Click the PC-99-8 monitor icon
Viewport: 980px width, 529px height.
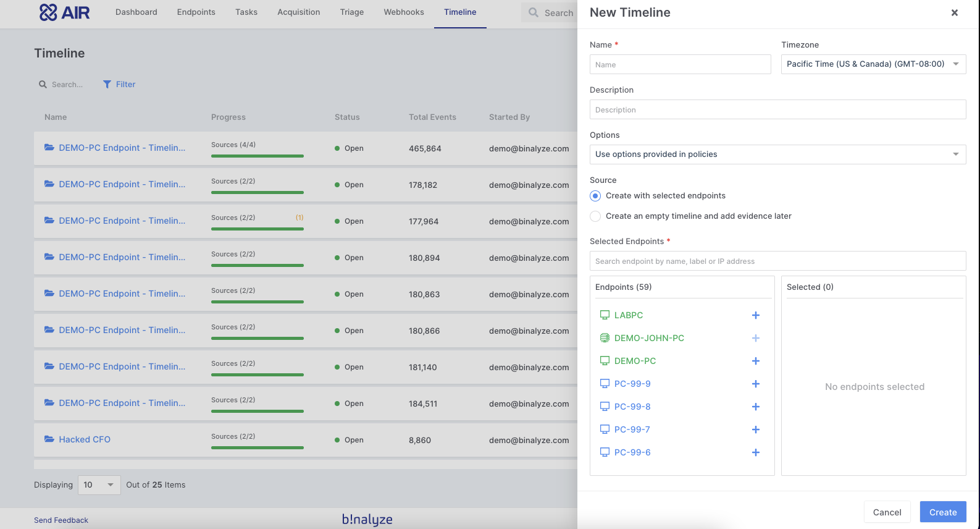point(605,407)
